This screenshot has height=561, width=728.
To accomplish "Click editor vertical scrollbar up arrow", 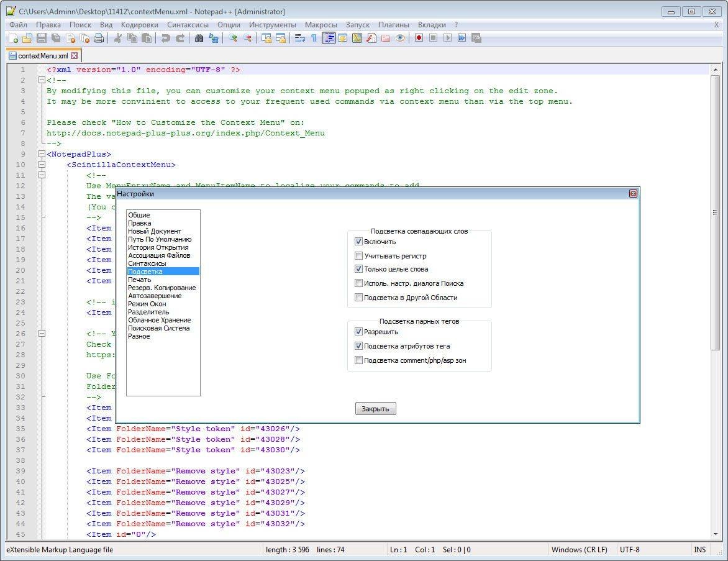I will pos(715,70).
